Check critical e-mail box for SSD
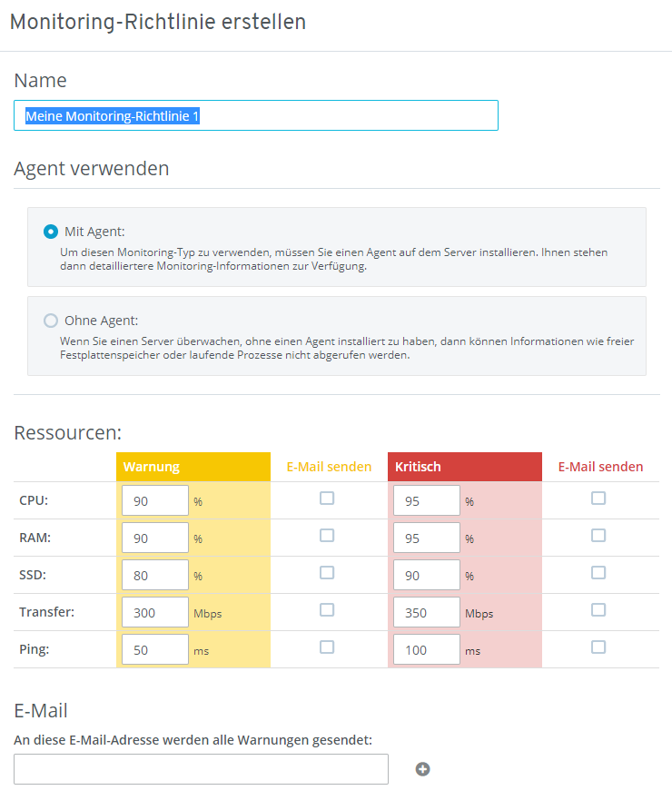Viewport: 672px width, 810px height. point(598,573)
